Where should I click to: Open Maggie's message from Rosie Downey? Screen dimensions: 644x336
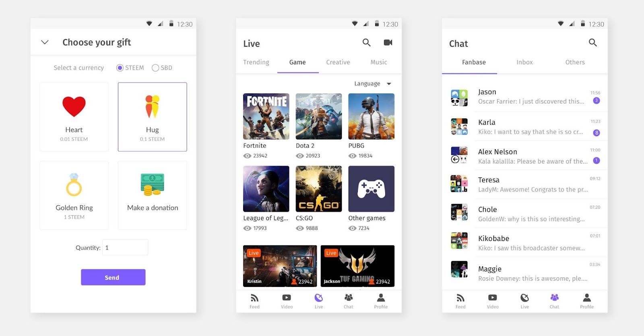pos(533,278)
